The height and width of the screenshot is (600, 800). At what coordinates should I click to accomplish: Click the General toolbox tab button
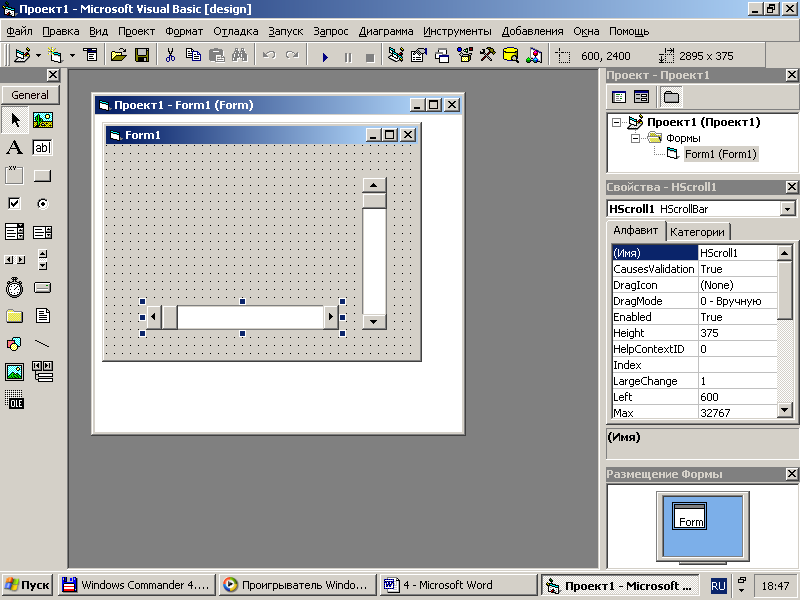pos(30,95)
